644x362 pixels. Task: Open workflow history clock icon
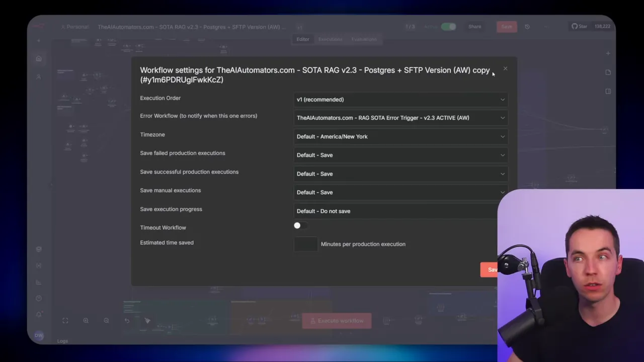tap(527, 27)
